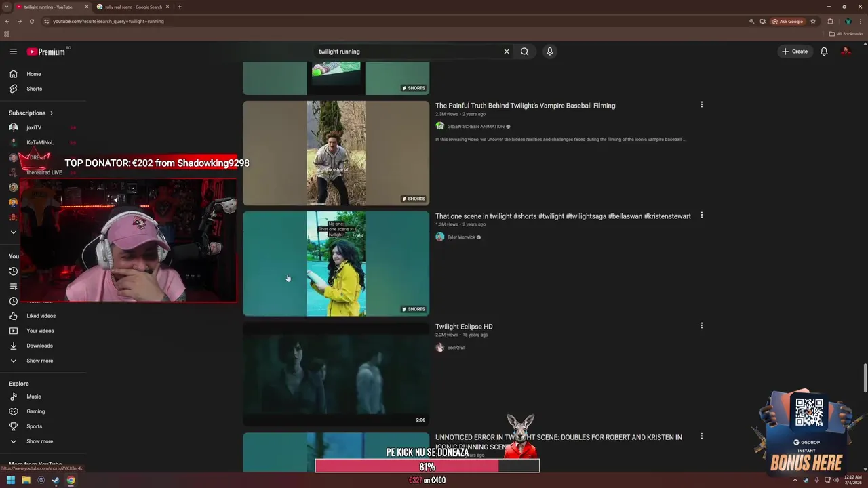Open the All Bookmarks folder

coord(846,34)
